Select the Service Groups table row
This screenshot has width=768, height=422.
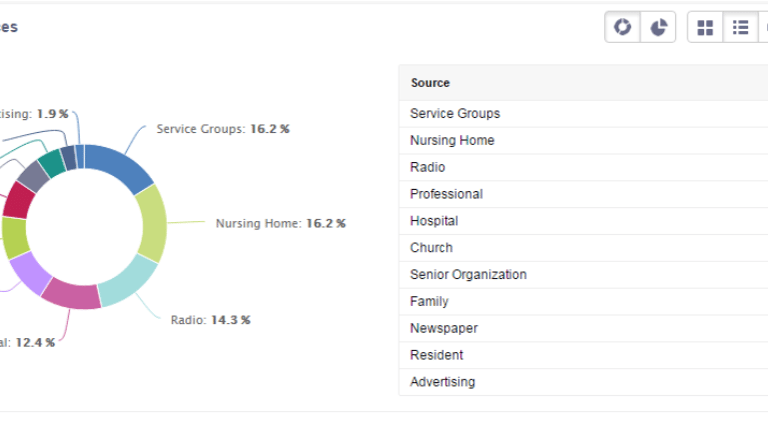pos(583,114)
